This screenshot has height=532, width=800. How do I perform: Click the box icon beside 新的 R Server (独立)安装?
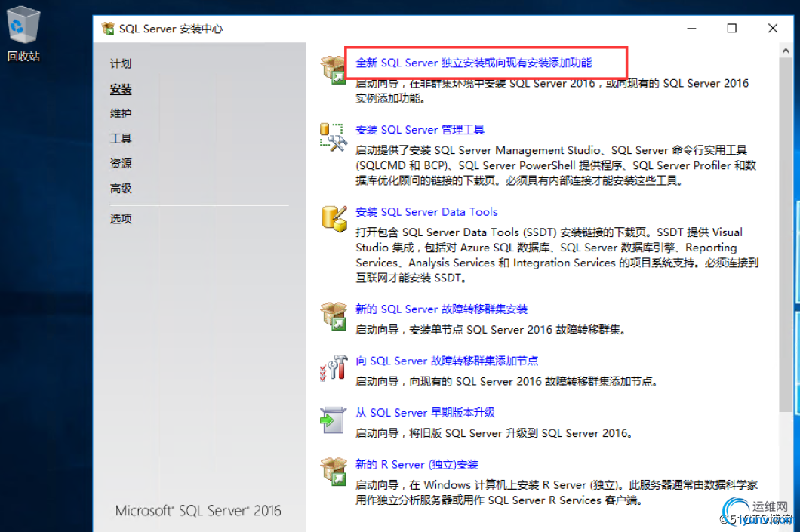333,472
